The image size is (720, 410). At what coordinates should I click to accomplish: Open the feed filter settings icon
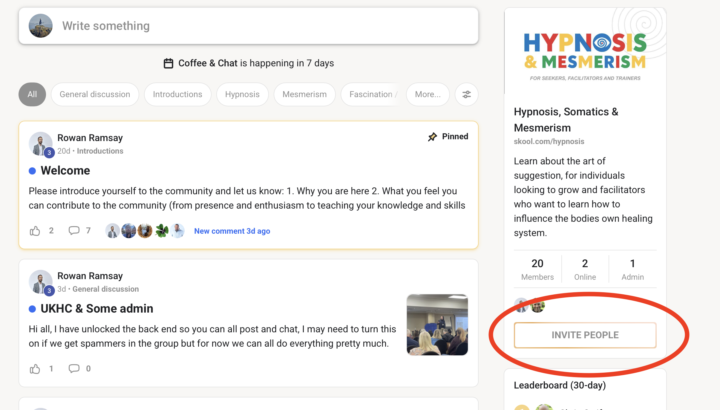466,94
